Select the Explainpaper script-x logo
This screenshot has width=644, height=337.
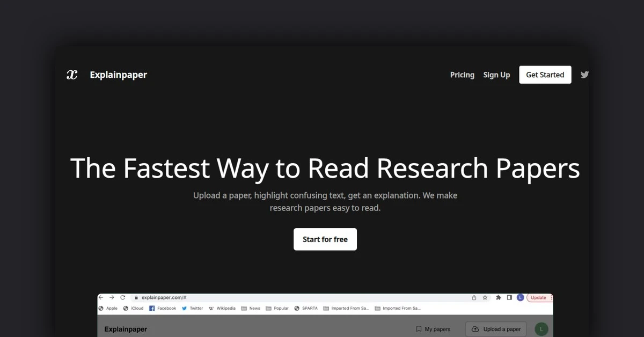click(x=72, y=75)
